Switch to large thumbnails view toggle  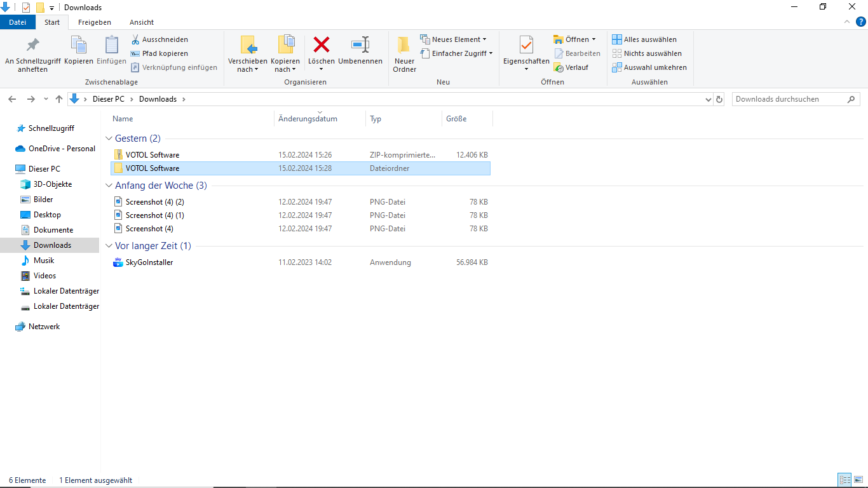[858, 480]
